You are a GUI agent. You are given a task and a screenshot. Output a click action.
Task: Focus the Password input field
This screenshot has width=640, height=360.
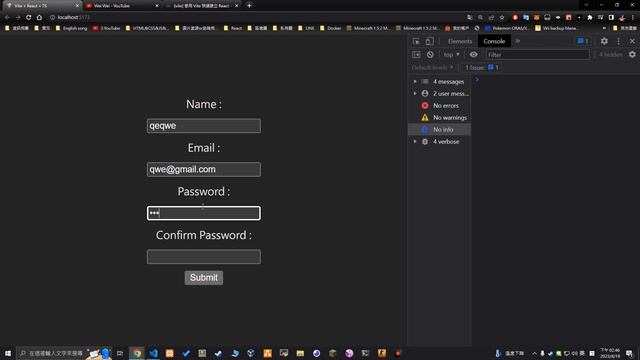click(204, 213)
